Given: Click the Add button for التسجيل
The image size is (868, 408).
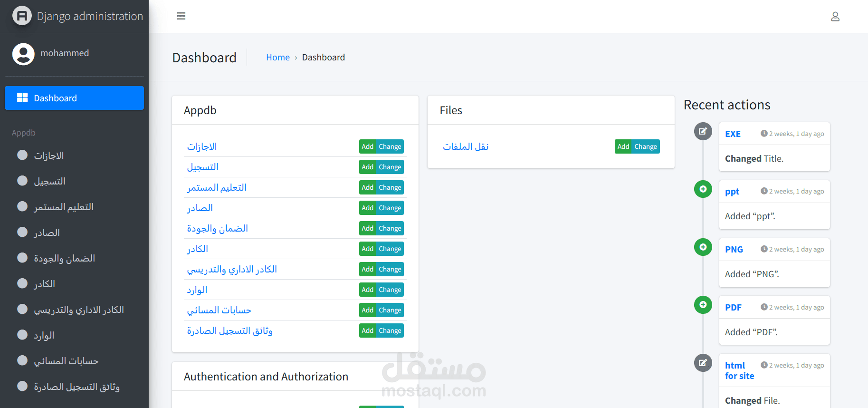Looking at the screenshot, I should tap(367, 167).
